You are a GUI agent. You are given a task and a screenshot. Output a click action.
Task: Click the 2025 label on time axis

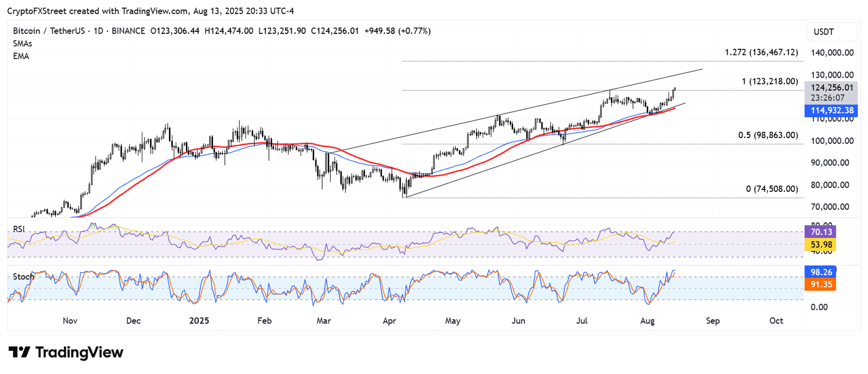(199, 321)
